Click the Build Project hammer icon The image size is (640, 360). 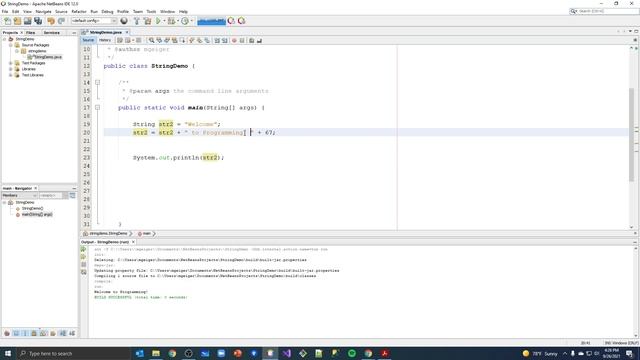137,21
